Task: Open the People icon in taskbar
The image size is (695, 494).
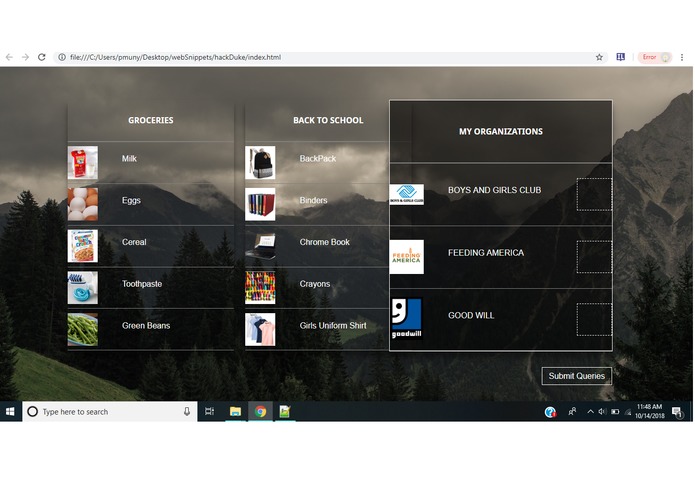Action: coord(572,412)
